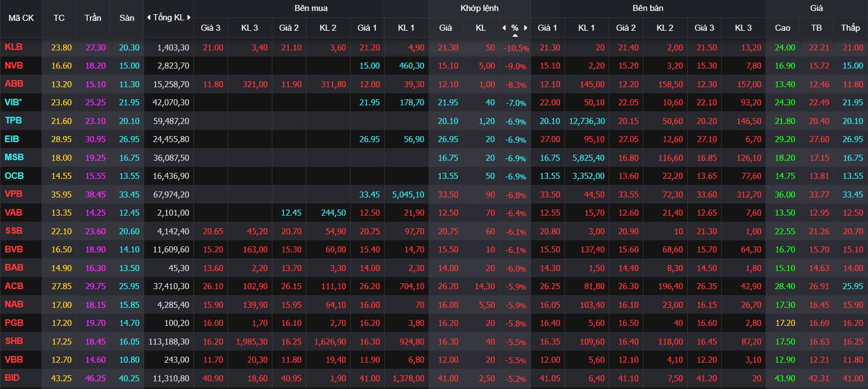Click the Thấp low price column header

pos(850,27)
